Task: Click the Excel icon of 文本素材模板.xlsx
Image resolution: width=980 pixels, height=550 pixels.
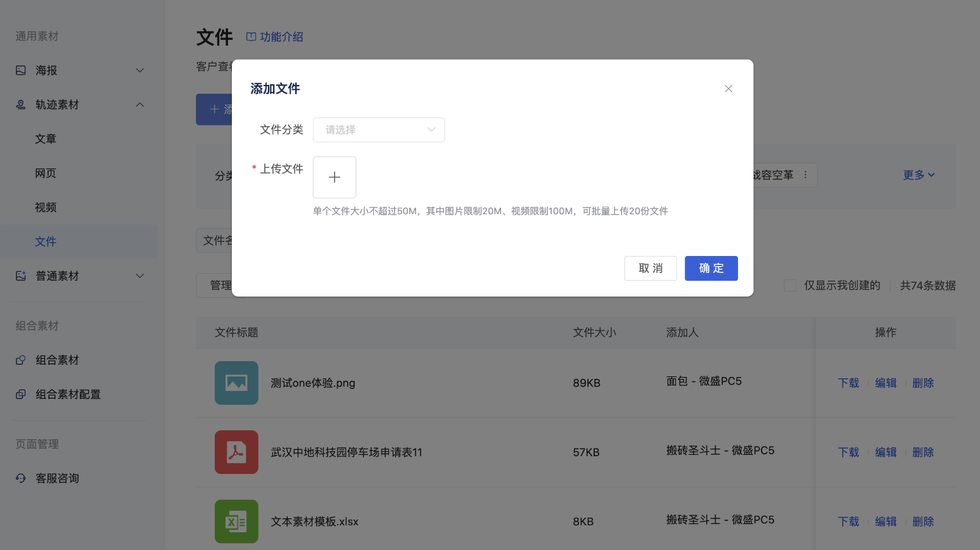Action: (x=236, y=521)
